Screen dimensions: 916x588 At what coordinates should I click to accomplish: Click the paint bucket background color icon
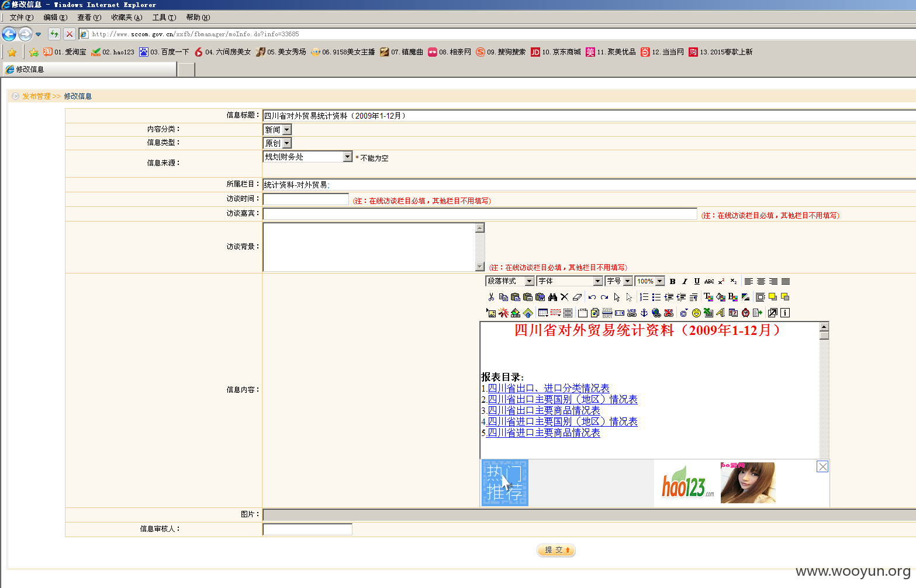721,297
